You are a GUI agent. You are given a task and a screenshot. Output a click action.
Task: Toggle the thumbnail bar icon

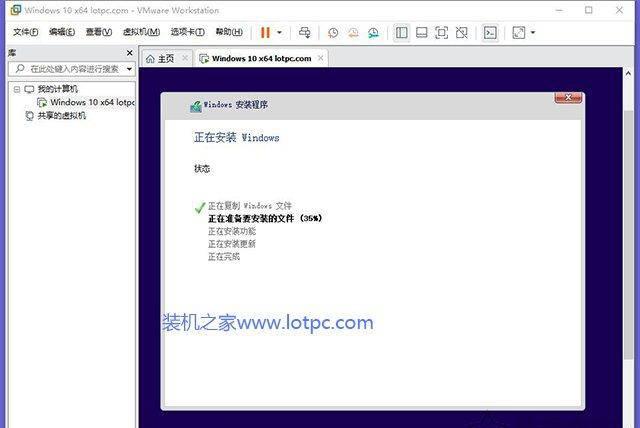[422, 33]
